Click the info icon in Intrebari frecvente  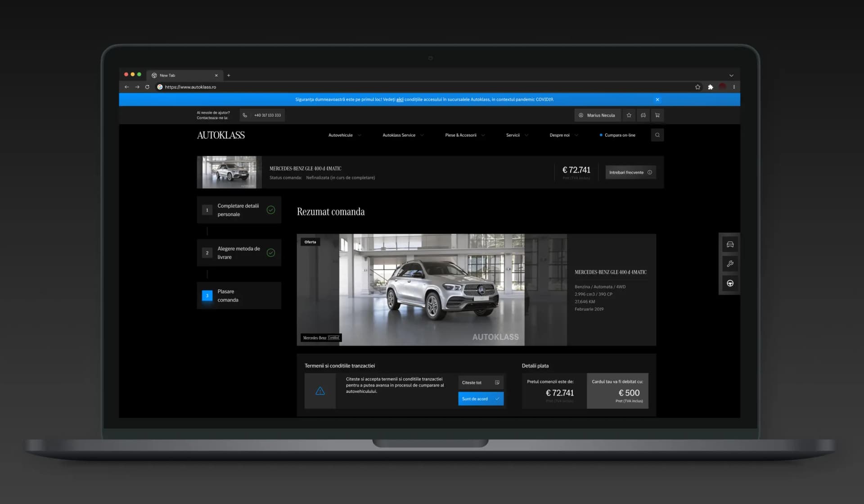tap(650, 172)
